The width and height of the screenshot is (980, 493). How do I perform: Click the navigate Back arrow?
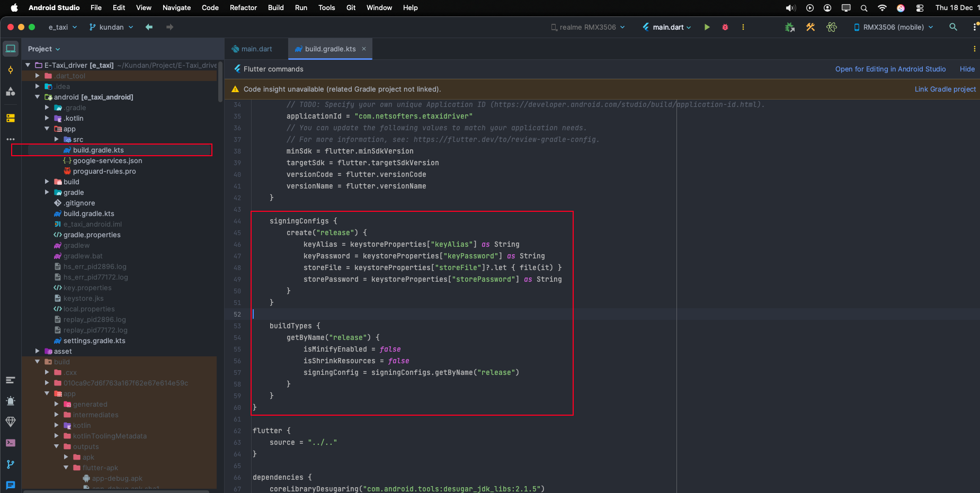click(x=149, y=27)
